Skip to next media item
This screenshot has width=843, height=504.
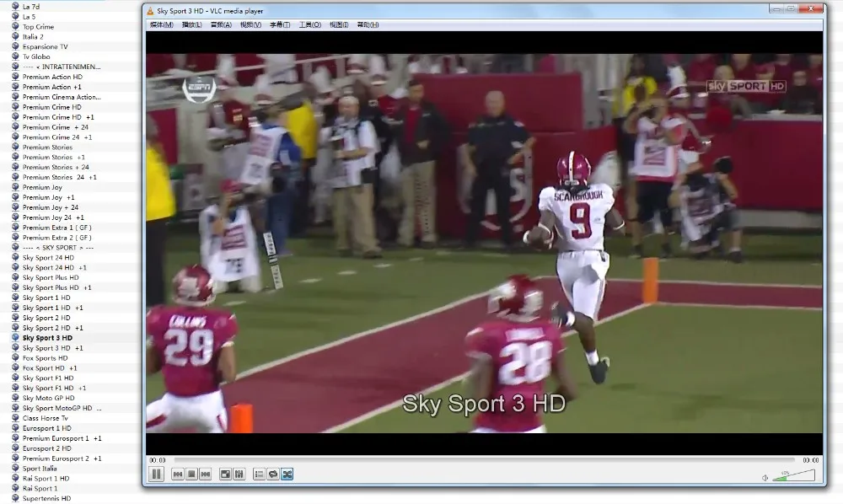click(x=206, y=474)
